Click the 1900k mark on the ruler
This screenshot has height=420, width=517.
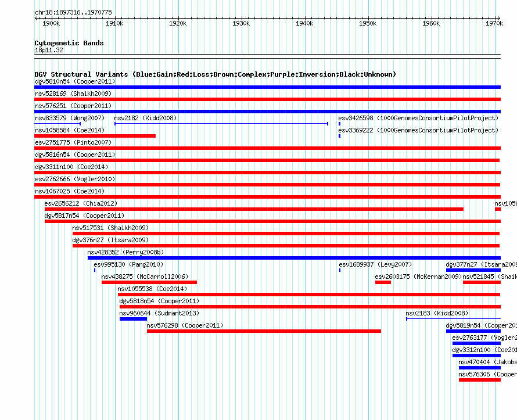point(51,23)
